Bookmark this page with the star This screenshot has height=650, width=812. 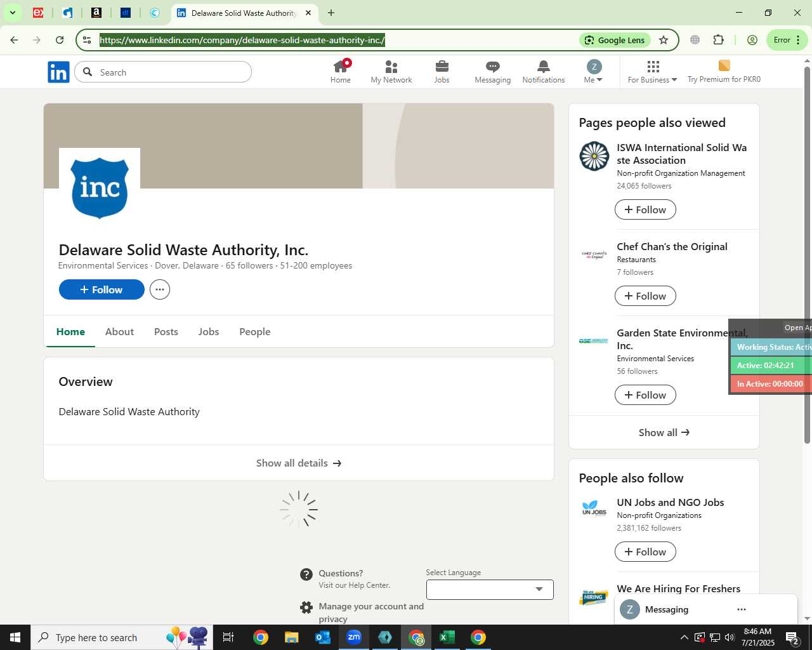click(664, 40)
